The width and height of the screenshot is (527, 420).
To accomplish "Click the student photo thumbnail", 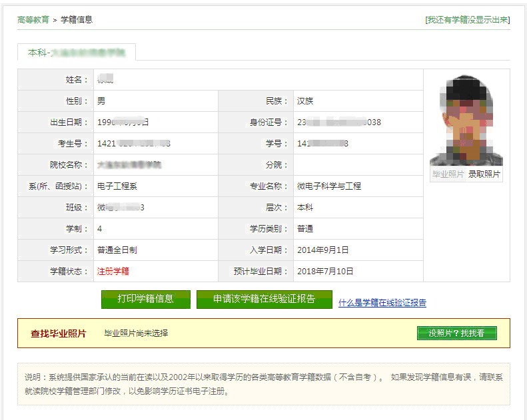I will coord(466,119).
